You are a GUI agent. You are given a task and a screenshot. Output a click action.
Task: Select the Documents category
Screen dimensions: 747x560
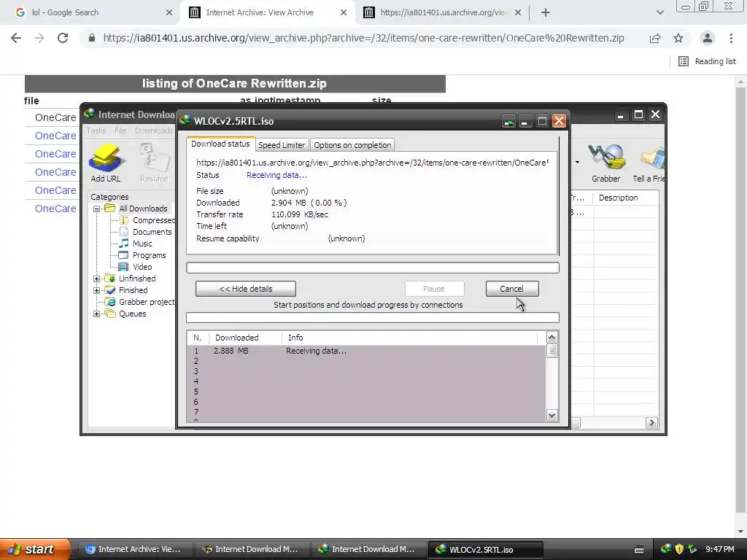point(145,232)
